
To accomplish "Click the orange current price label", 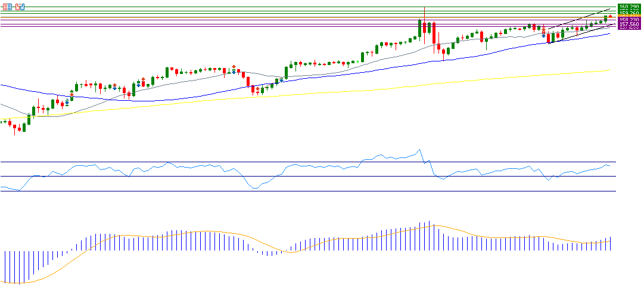I will pyautogui.click(x=629, y=16).
